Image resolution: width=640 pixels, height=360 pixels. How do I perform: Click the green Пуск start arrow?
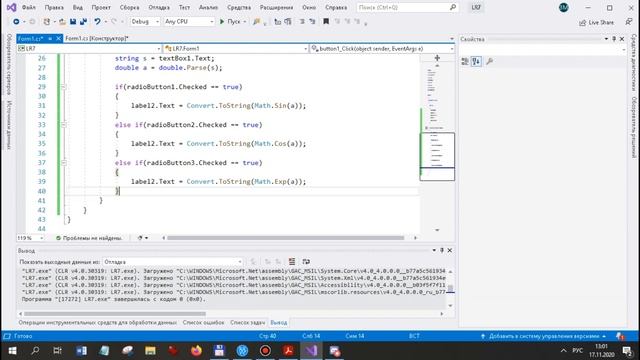222,22
